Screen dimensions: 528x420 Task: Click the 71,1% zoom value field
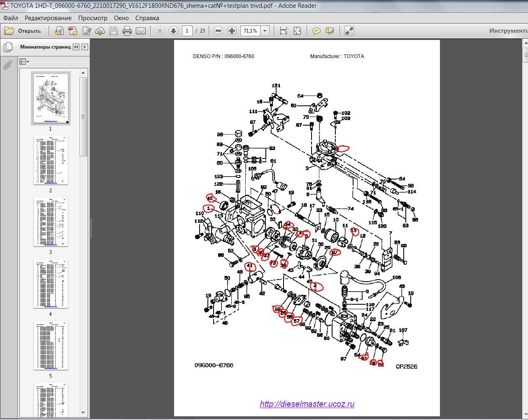click(250, 31)
